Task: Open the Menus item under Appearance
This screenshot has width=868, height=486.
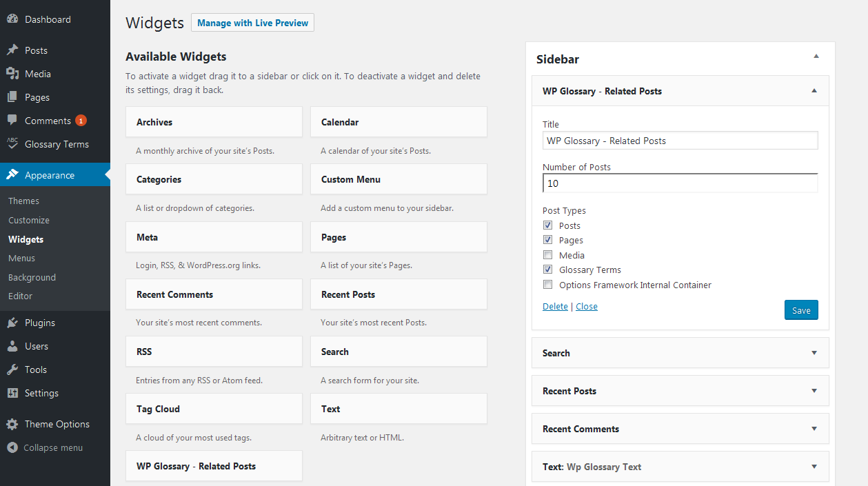Action: coord(23,258)
